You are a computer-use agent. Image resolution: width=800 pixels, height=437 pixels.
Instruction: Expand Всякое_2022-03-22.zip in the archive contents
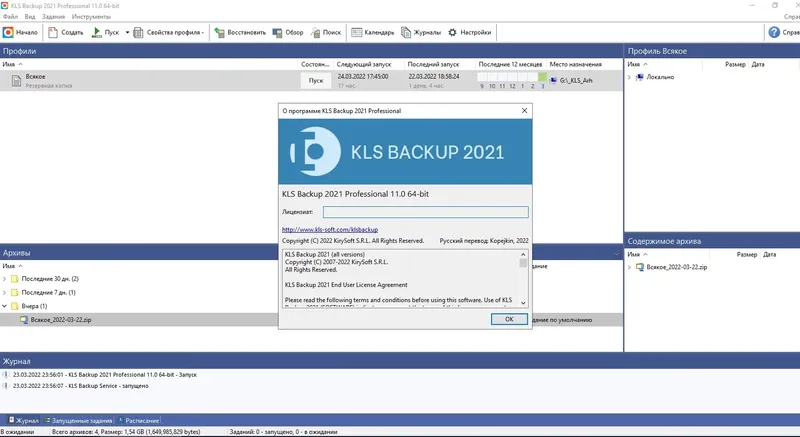click(x=629, y=267)
